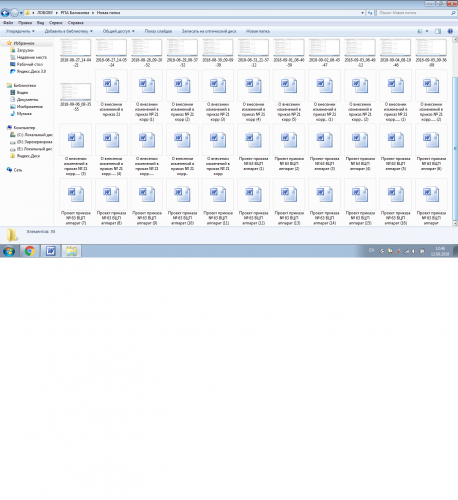Expand Добавить в библиотеку dropdown

coord(69,31)
